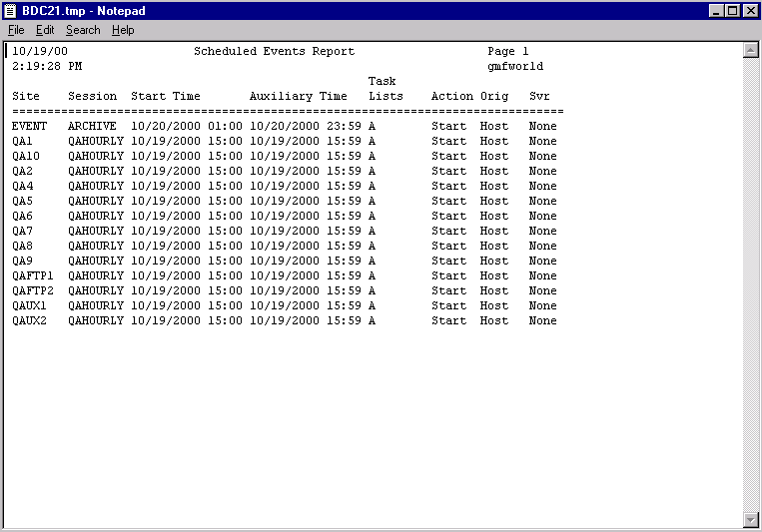The image size is (762, 532).
Task: Click the QAUX2 entry in last row
Action: pos(30,320)
